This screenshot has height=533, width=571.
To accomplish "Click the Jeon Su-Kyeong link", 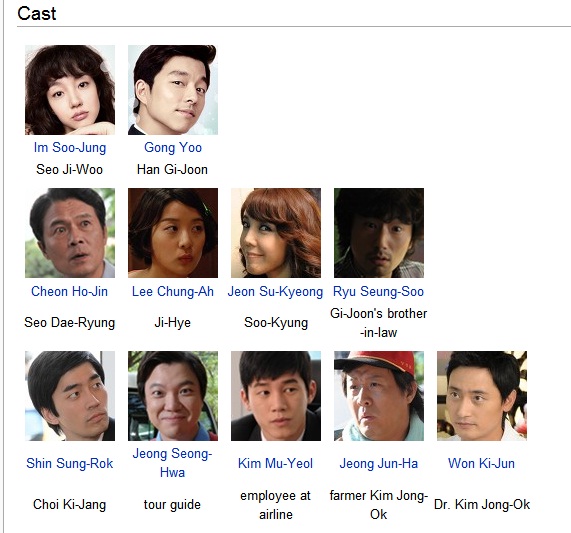I will (275, 291).
